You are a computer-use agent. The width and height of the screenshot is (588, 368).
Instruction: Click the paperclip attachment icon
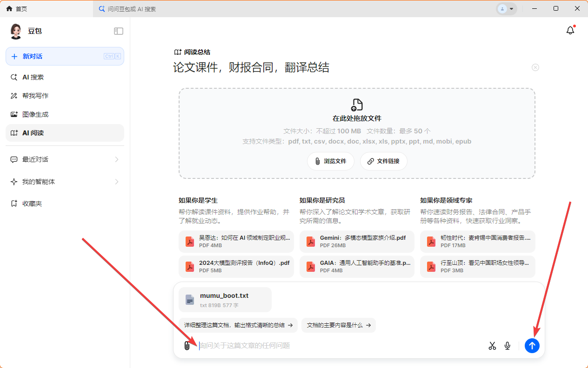tap(187, 346)
